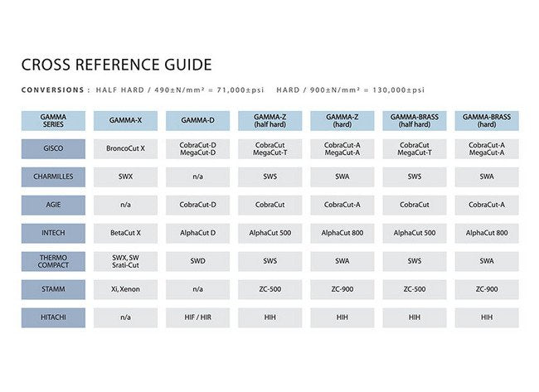The width and height of the screenshot is (539, 392).
Task: Select the GAMMA-X column header
Action: tap(125, 121)
